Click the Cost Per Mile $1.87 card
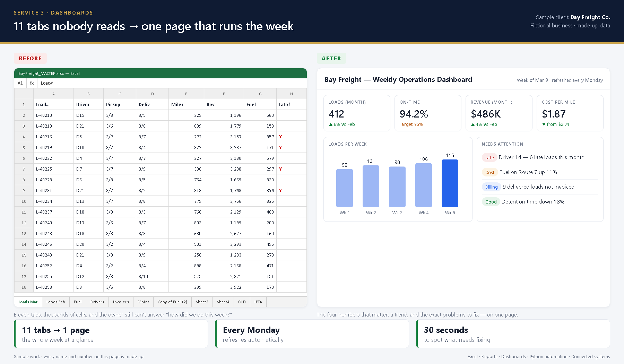 tap(570, 113)
